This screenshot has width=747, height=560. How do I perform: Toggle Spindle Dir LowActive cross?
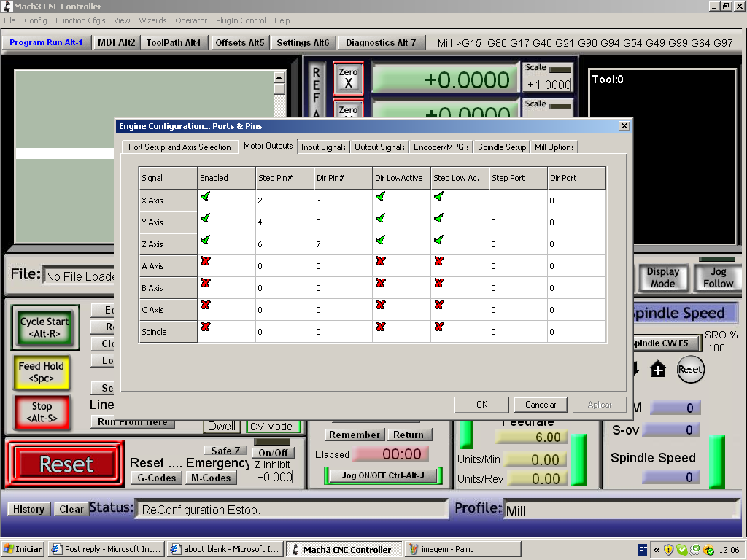point(380,327)
